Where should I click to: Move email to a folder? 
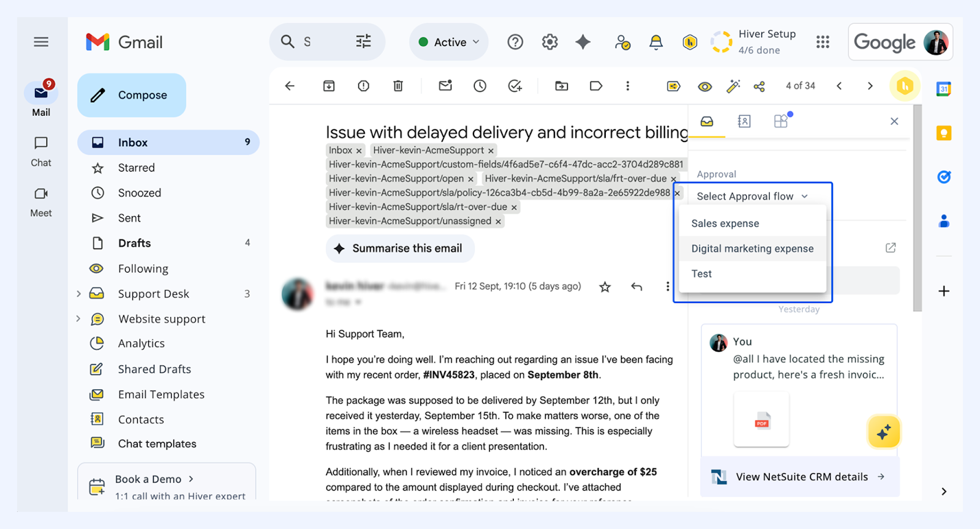coord(562,86)
